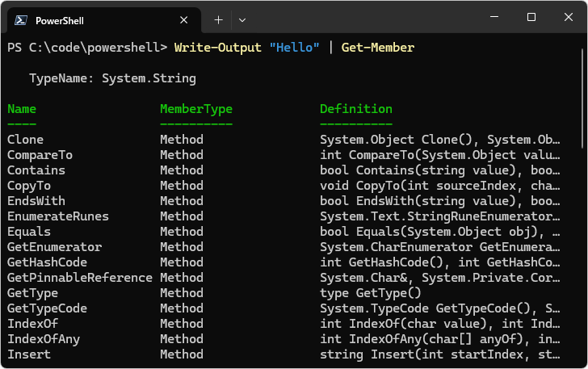This screenshot has height=369, width=588.
Task: Click the Write-Output command in the prompt
Action: point(217,48)
